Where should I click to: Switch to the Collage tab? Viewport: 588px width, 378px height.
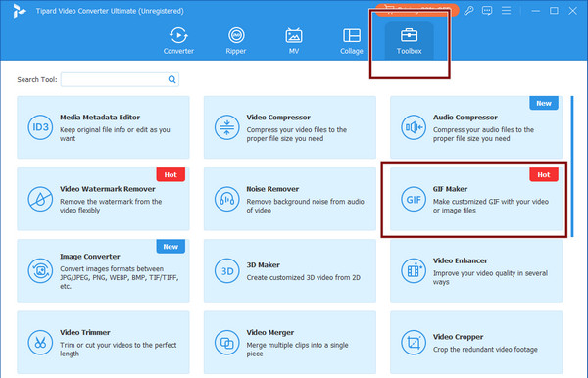[x=352, y=40]
